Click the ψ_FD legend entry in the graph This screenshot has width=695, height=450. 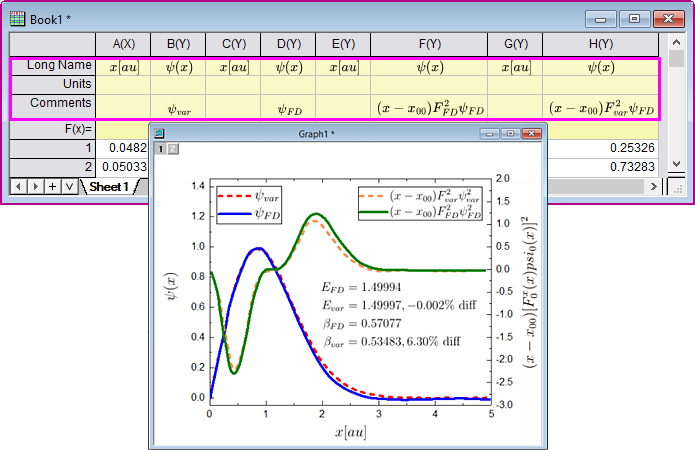tap(249, 214)
